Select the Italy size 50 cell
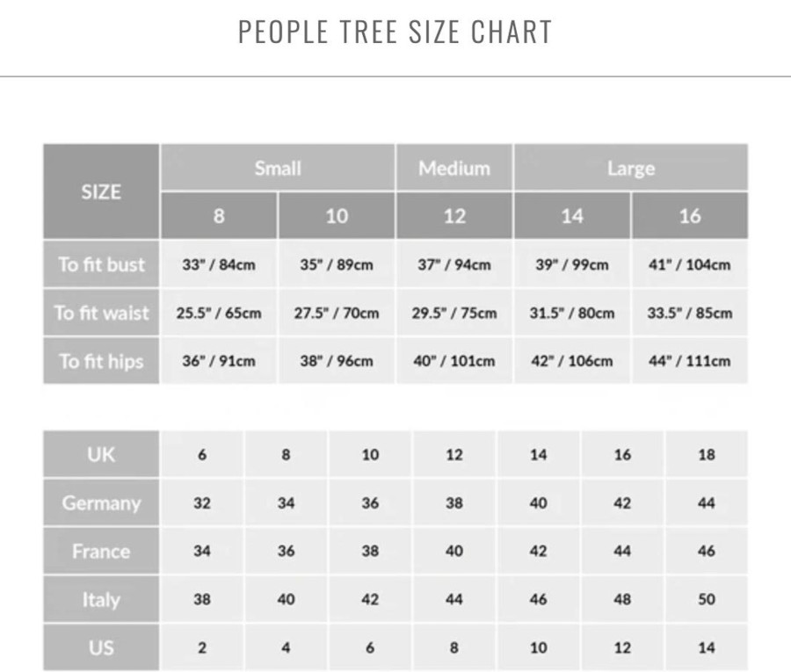791x672 pixels. click(707, 599)
